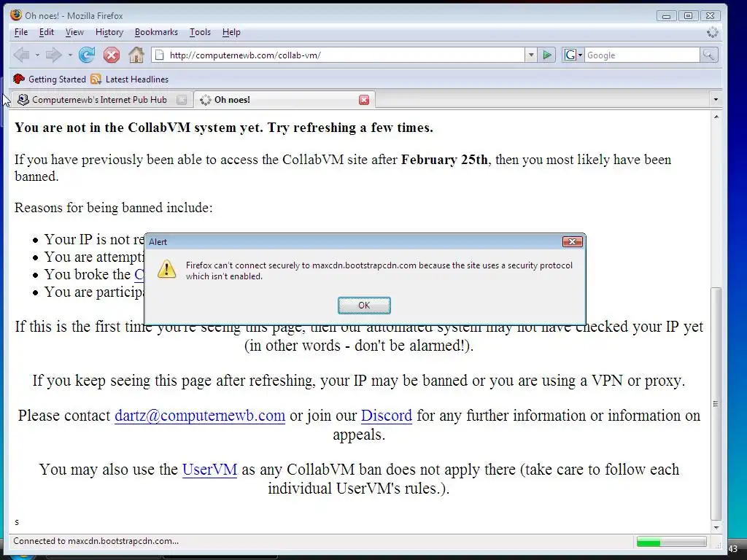Click the 'Connected to maxcdn.bootstrapcdn.com...' status text
The image size is (747, 560).
click(96, 541)
